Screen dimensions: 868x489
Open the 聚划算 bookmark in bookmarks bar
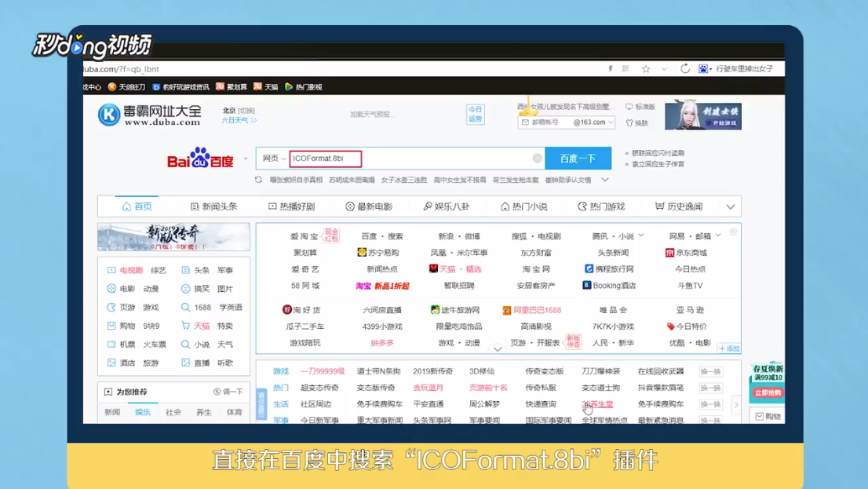point(232,87)
